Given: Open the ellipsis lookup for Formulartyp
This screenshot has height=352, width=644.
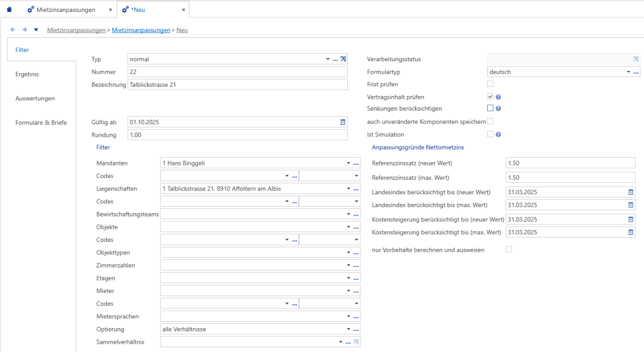Looking at the screenshot, I should 636,72.
